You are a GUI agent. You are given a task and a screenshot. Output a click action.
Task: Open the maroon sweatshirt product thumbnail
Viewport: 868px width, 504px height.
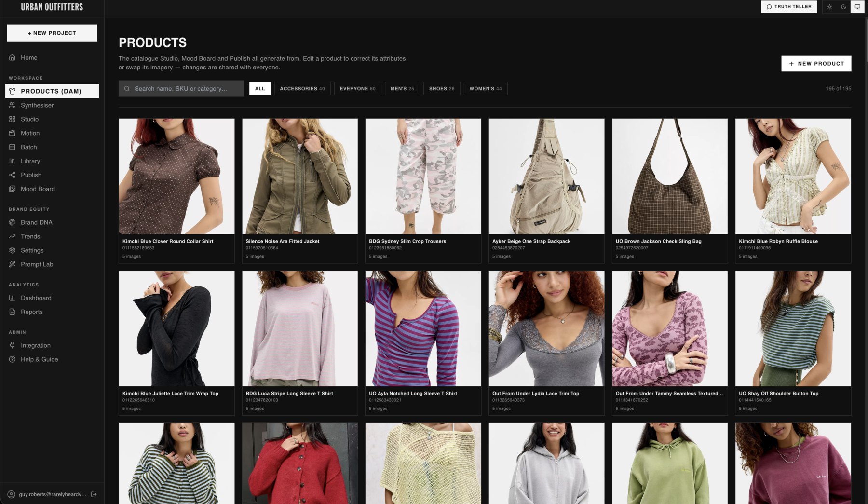[x=793, y=463]
